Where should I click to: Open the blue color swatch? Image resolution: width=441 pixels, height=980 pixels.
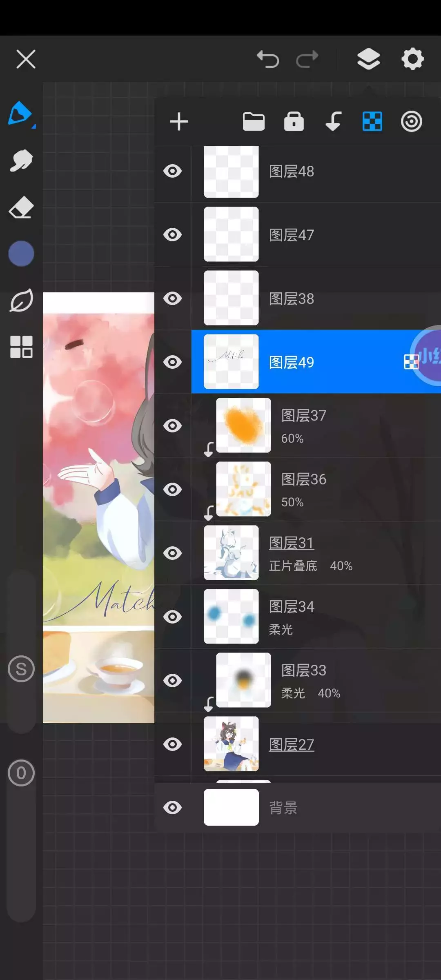[x=21, y=254]
